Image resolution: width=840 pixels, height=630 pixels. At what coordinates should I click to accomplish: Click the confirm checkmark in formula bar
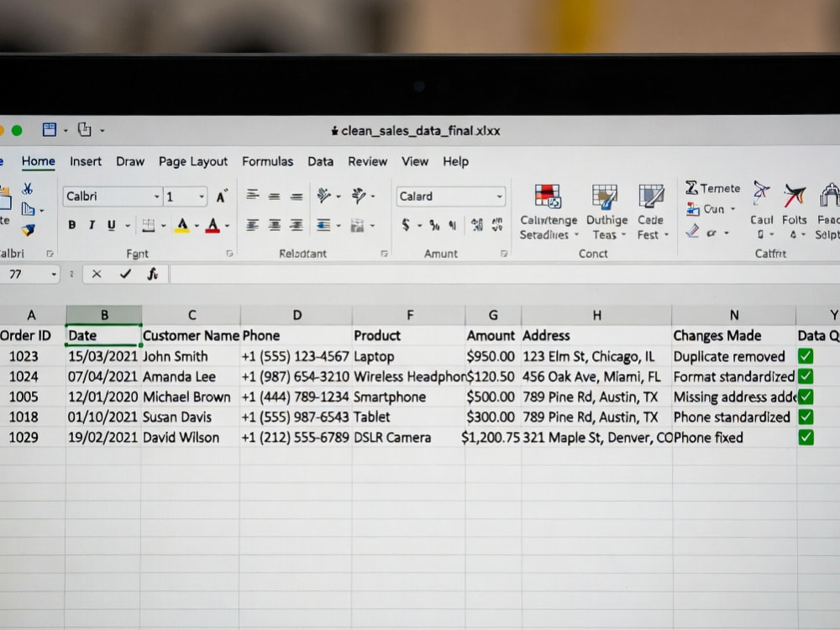125,275
